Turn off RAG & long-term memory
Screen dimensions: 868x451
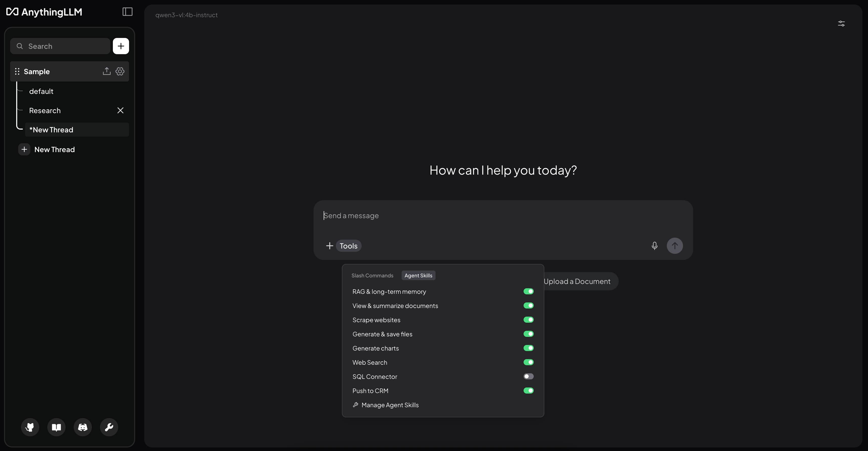pos(528,292)
